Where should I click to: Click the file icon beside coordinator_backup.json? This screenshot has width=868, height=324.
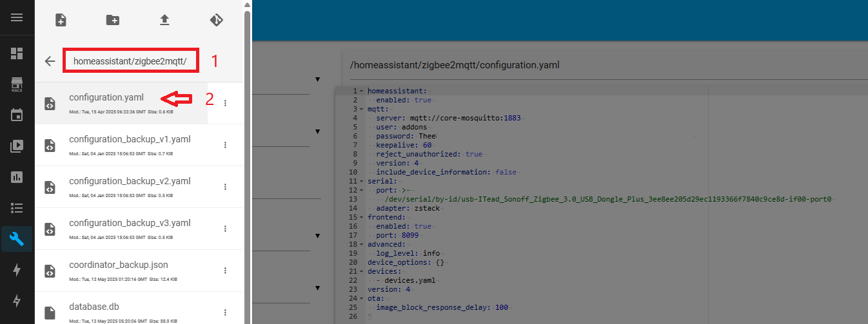click(50, 271)
